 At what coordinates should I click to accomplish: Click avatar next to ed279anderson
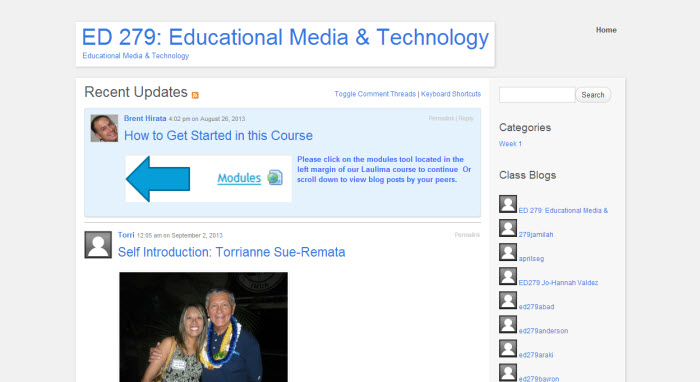point(508,324)
